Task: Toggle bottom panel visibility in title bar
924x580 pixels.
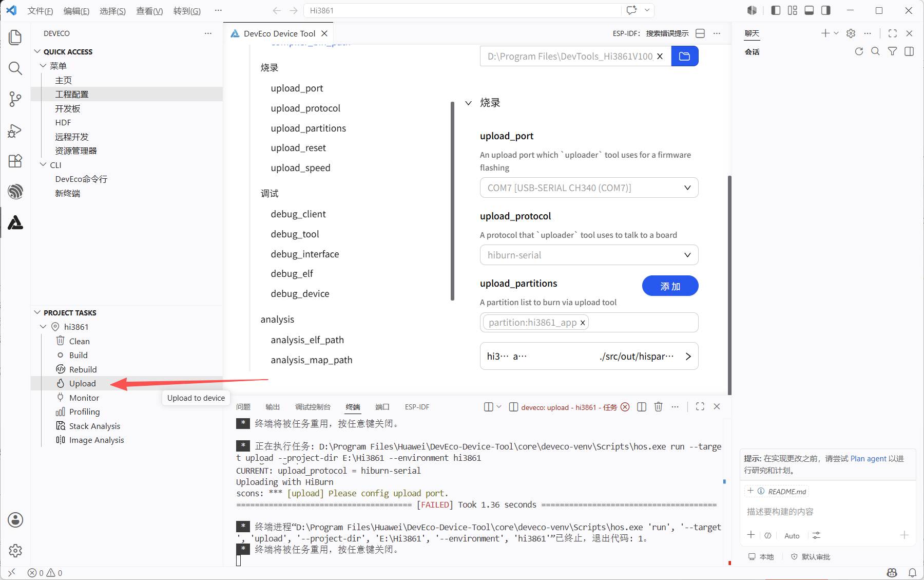Action: point(809,10)
